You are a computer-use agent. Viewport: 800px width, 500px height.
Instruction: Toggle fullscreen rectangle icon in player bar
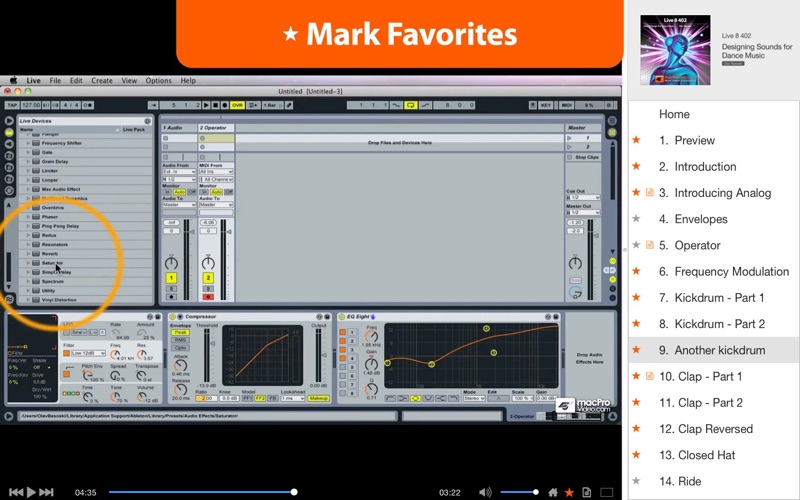[607, 492]
